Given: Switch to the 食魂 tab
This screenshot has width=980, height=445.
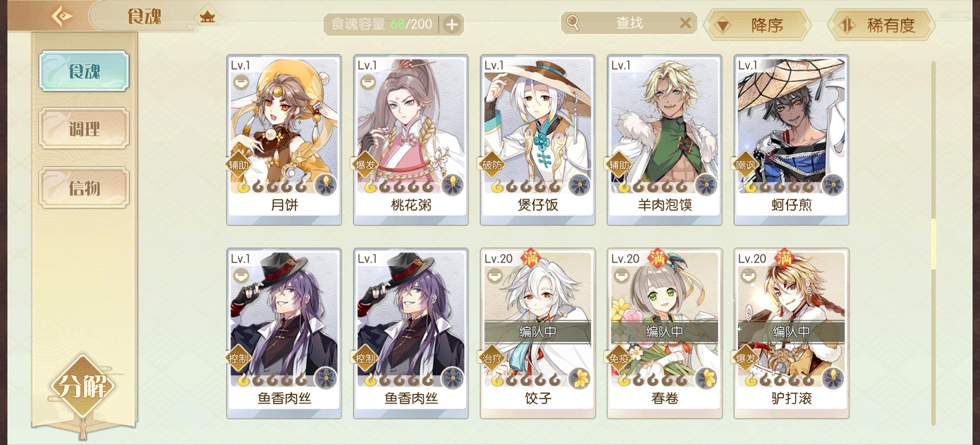Looking at the screenshot, I should pyautogui.click(x=84, y=71).
